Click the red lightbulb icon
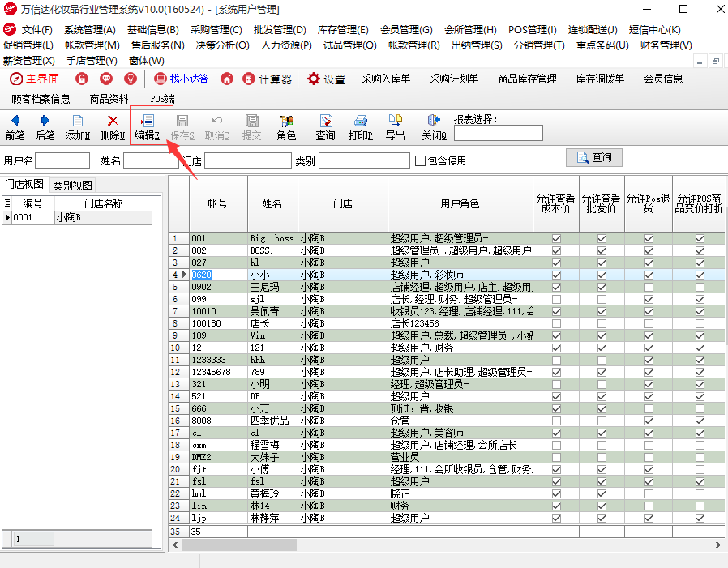The image size is (728, 568). pos(131,79)
